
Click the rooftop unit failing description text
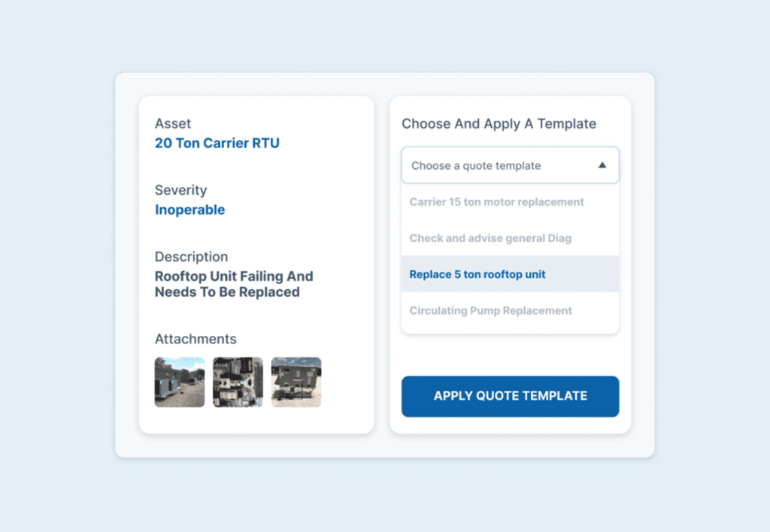point(233,284)
